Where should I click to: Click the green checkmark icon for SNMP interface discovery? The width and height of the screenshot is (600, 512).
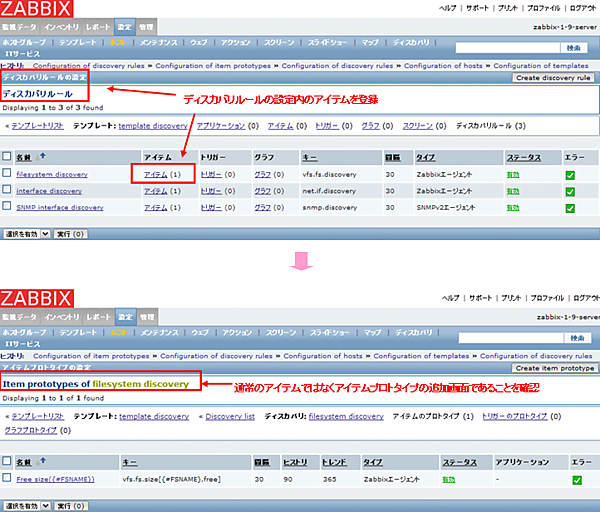coord(570,208)
